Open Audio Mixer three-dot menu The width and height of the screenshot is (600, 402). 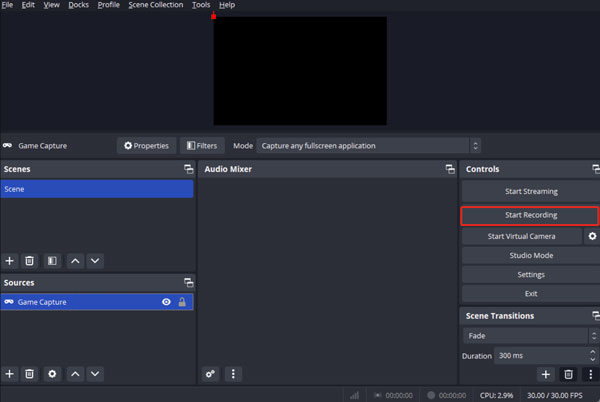click(233, 374)
